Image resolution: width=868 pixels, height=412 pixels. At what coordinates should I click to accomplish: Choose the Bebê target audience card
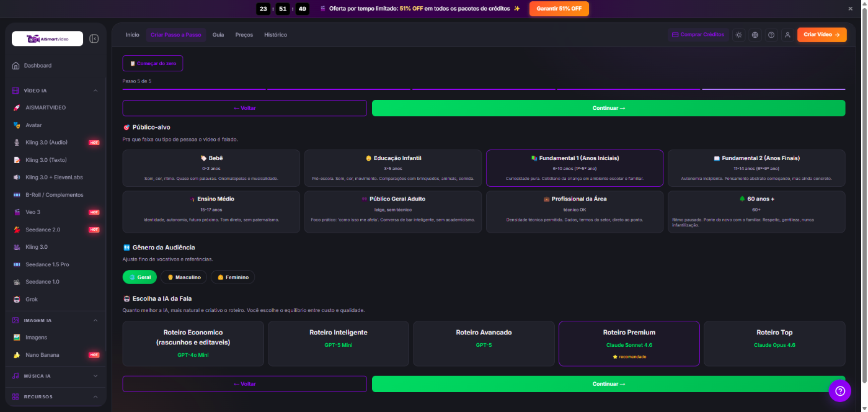[211, 168]
